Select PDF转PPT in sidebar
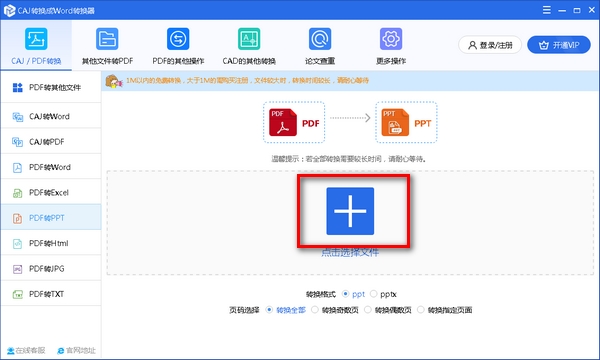 click(51, 218)
